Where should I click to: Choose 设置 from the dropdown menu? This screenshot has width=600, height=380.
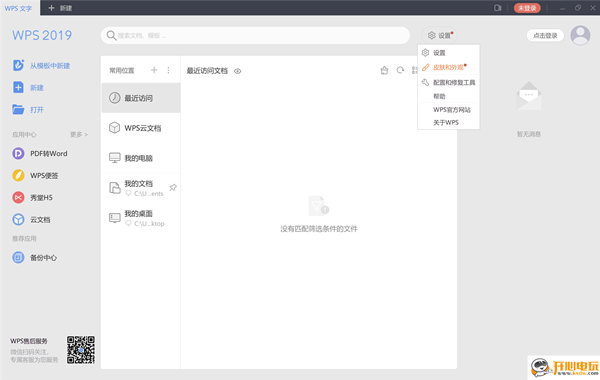point(448,53)
